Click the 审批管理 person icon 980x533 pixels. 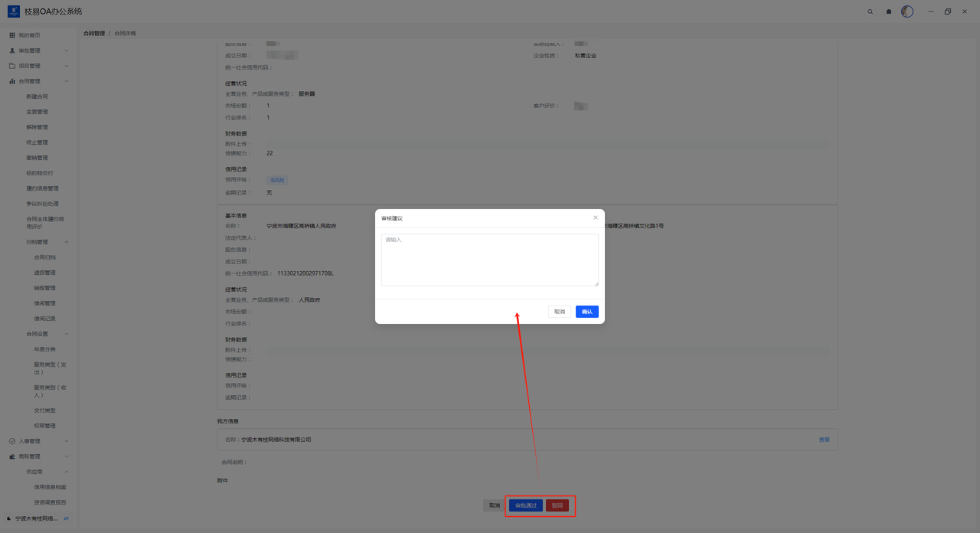(x=12, y=51)
